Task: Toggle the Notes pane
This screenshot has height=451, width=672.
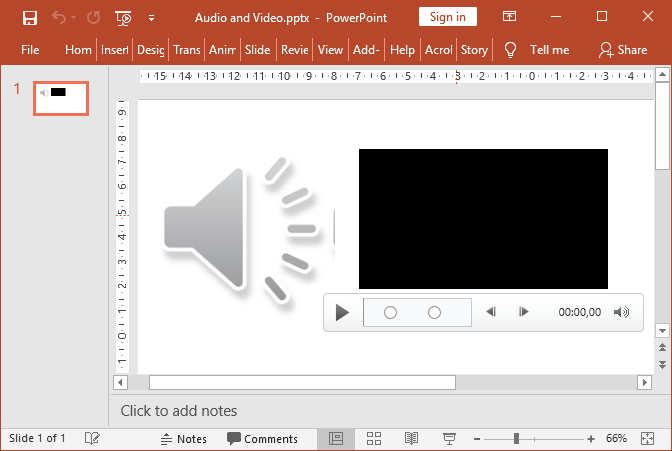Action: [x=183, y=439]
